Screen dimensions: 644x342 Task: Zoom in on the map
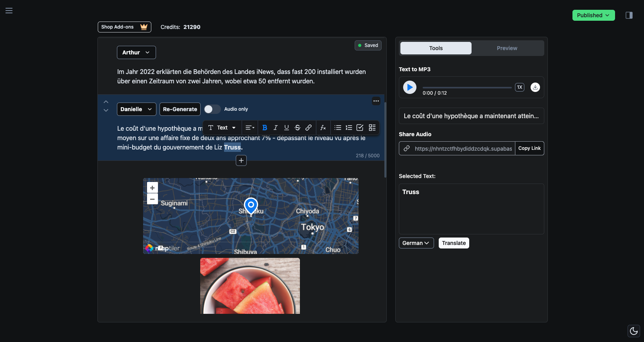[152, 188]
